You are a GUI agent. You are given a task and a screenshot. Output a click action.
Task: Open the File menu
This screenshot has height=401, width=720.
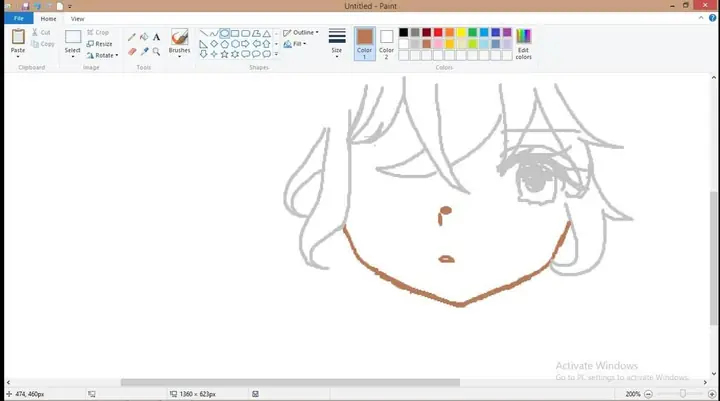pyautogui.click(x=18, y=18)
